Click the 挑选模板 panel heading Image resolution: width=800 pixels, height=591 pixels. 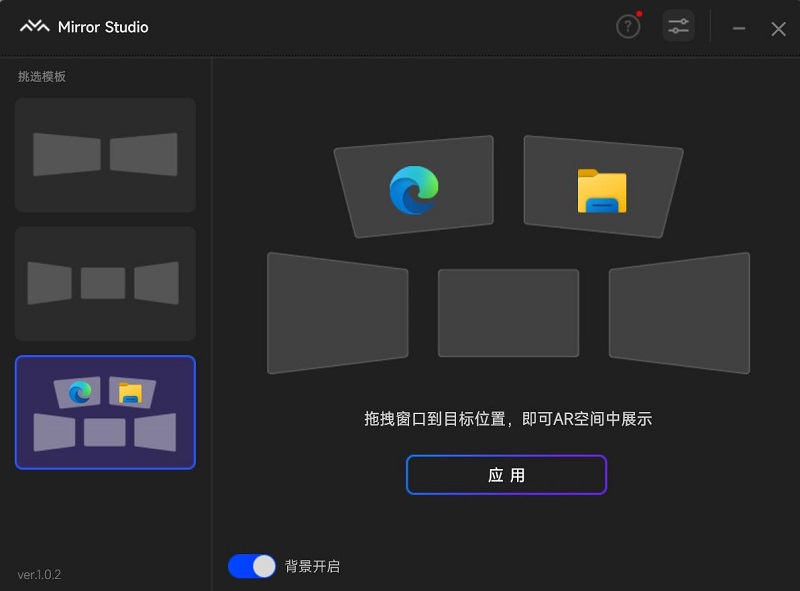point(42,77)
